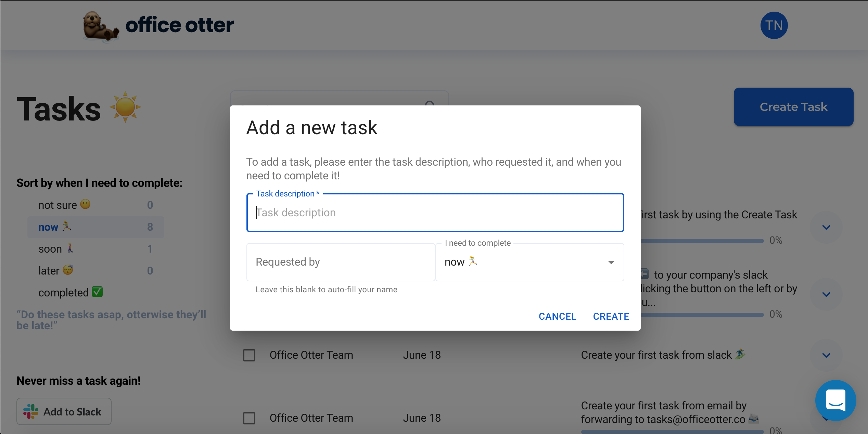Focus the Requested by field

(340, 262)
